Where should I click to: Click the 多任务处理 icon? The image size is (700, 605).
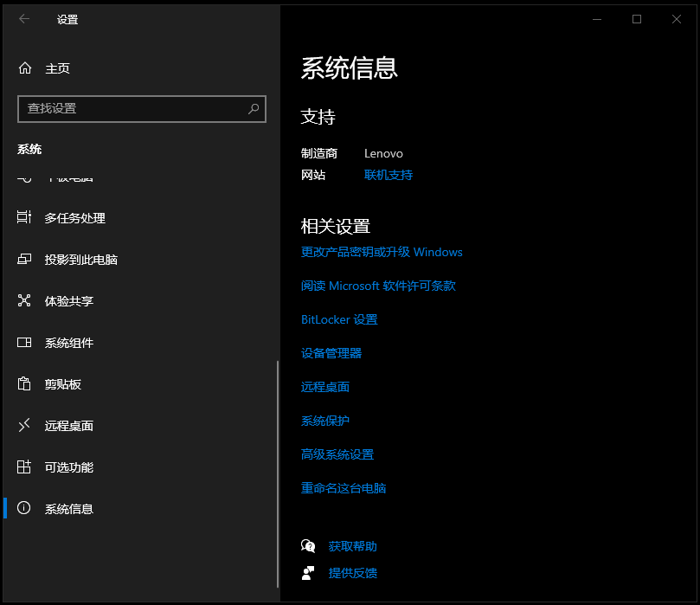click(24, 218)
